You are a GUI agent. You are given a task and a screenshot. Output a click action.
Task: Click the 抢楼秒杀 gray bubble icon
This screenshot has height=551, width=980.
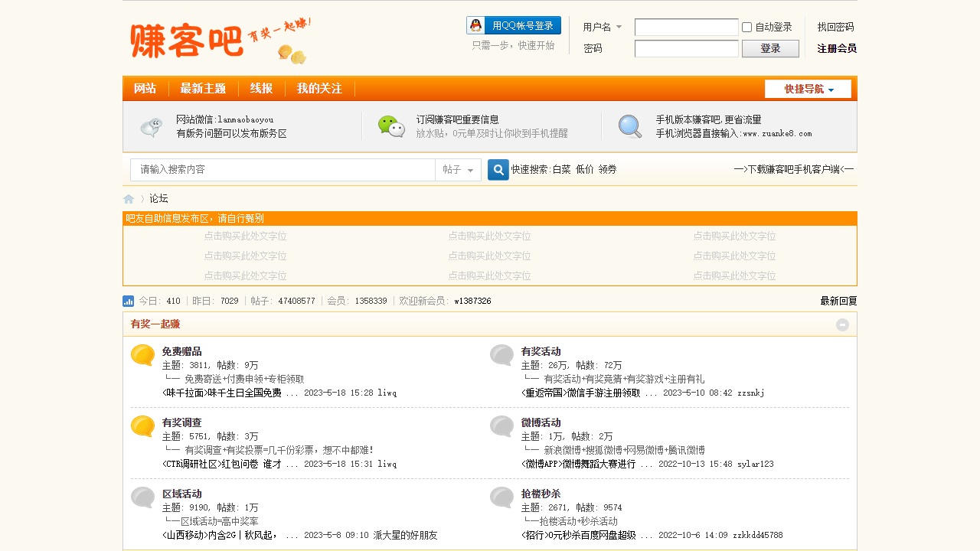501,497
